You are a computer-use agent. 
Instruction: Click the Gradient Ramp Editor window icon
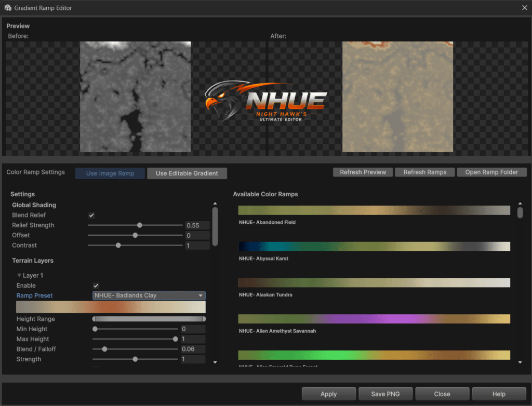coord(8,7)
